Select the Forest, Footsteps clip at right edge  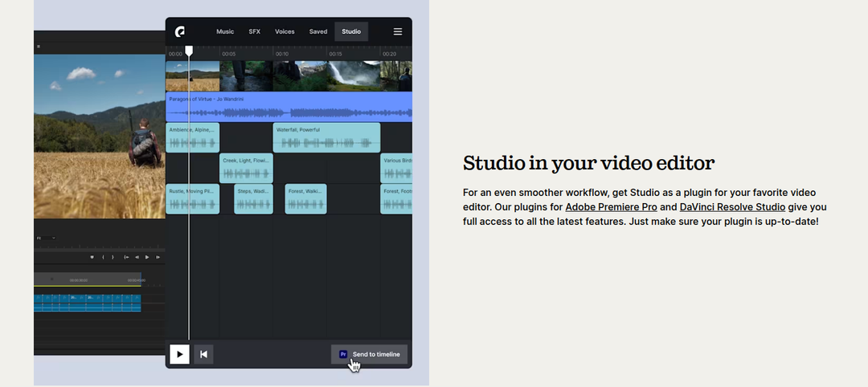396,199
